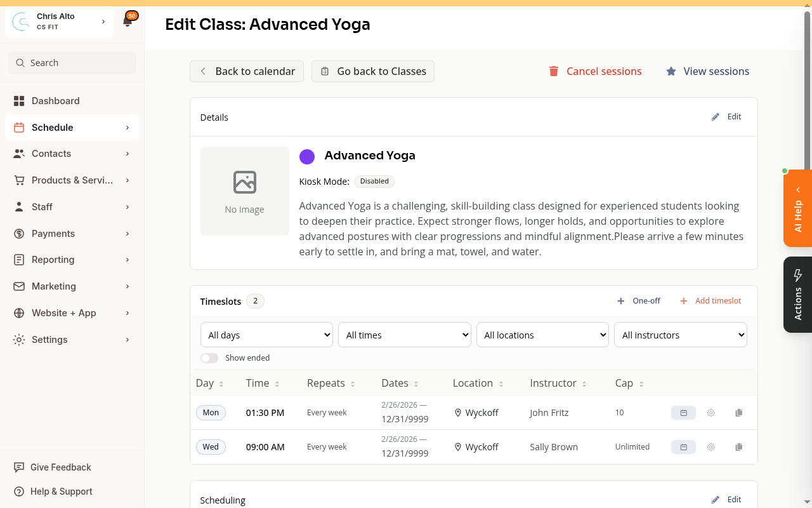Open the Settings menu item
812x508 pixels.
(x=72, y=340)
